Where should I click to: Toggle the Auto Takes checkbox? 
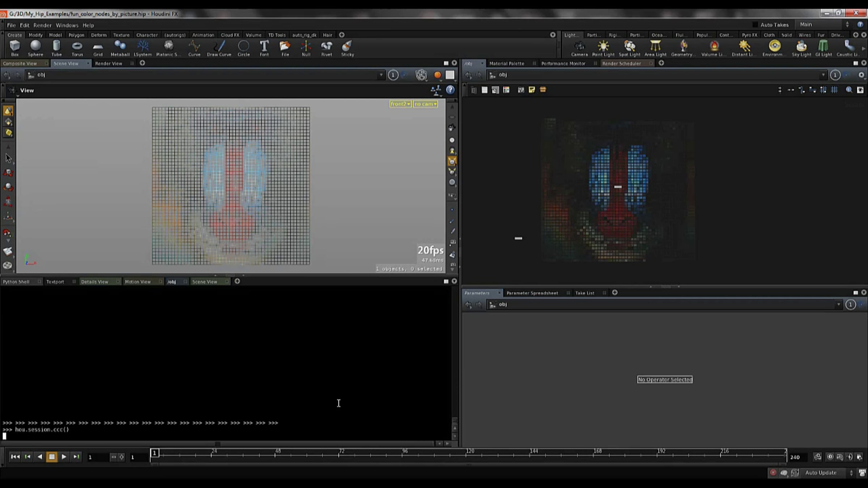tap(755, 25)
